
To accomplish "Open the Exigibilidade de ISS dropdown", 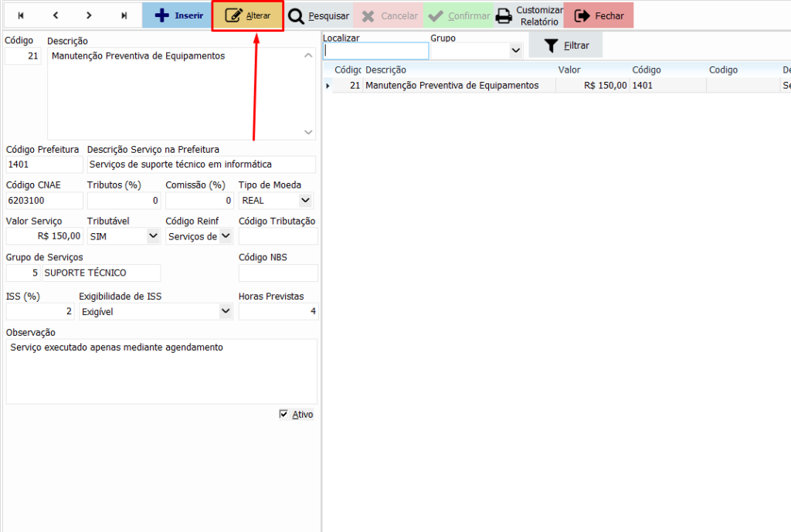I will tap(225, 311).
